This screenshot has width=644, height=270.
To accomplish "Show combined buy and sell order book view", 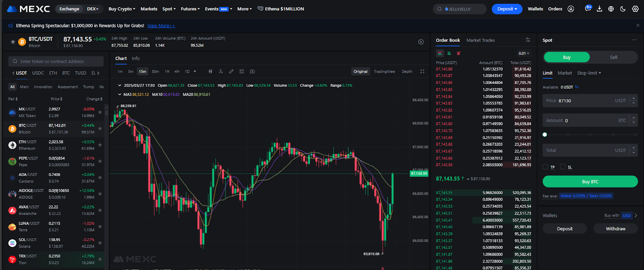I will [440, 53].
